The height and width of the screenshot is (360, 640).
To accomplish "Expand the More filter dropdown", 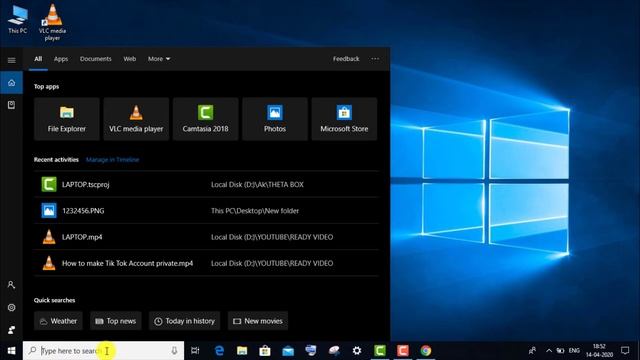I will tap(159, 59).
